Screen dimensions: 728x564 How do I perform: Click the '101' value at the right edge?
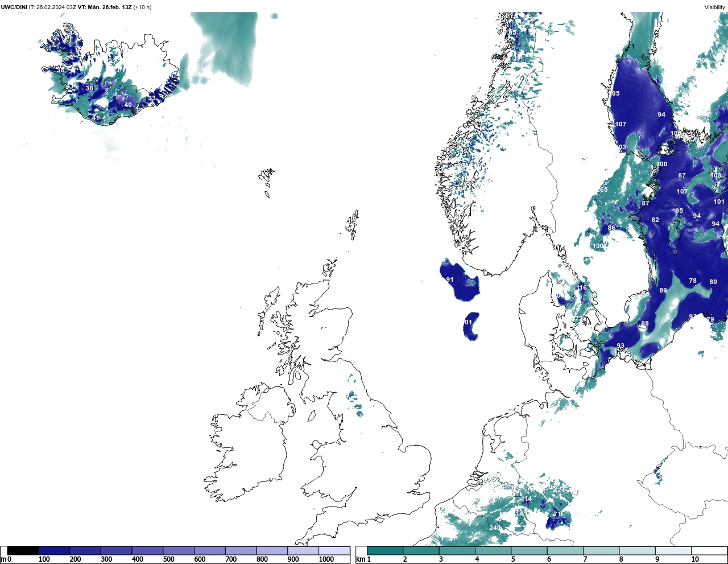pyautogui.click(x=719, y=201)
